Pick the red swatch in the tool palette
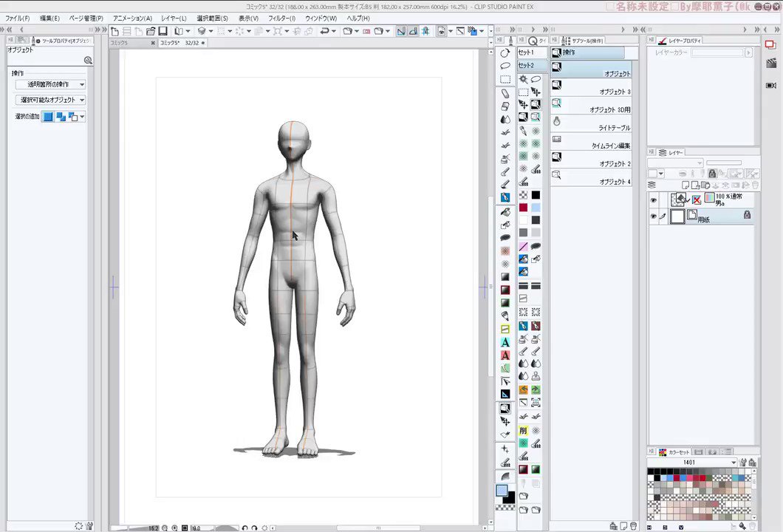783x532 pixels. 523,208
